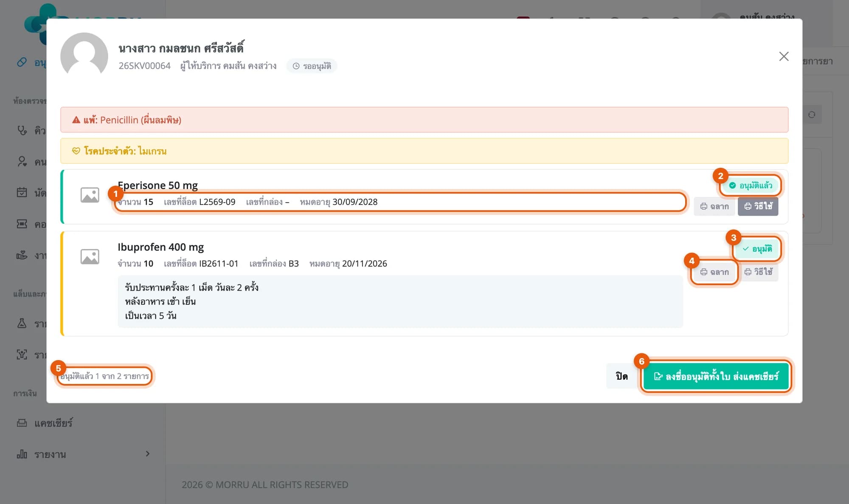849x504 pixels.
Task: Click the cashier register icon in sidebar
Action: point(22,423)
